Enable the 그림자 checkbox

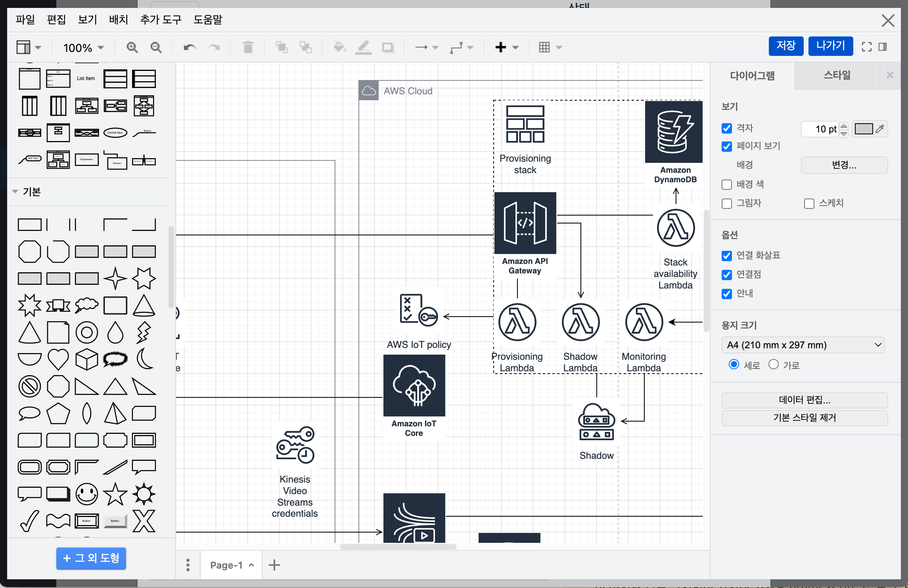tap(727, 204)
